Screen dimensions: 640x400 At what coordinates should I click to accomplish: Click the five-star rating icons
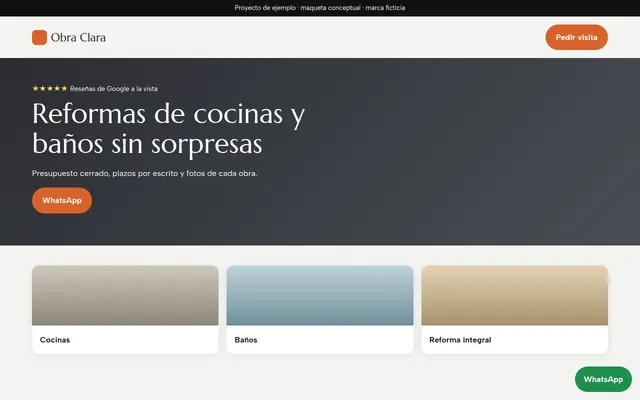[x=50, y=89]
